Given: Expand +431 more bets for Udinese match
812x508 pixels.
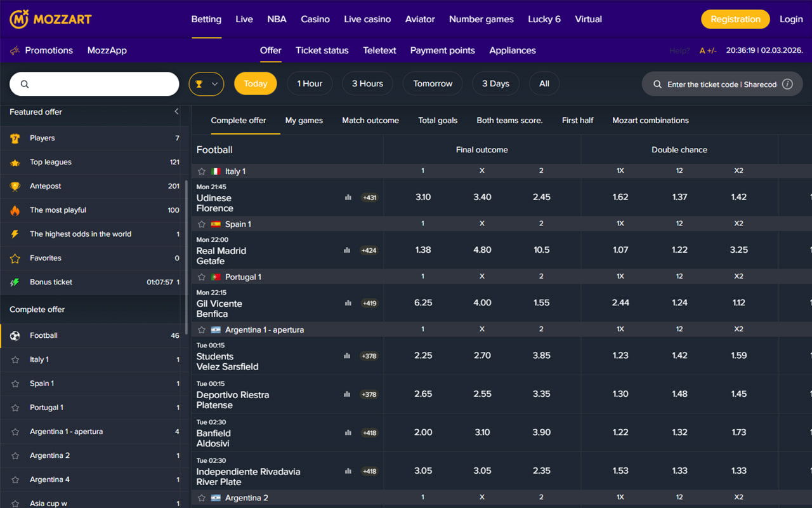Looking at the screenshot, I should pos(369,197).
